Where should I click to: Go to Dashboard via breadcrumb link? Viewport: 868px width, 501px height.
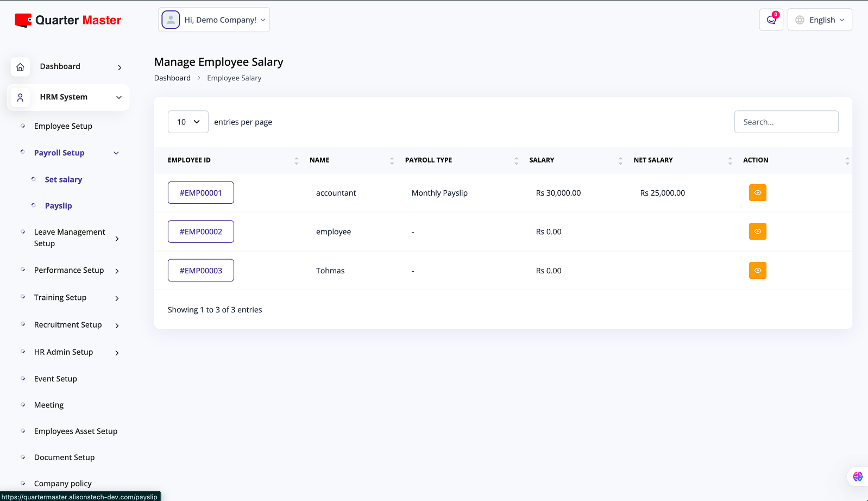[172, 78]
